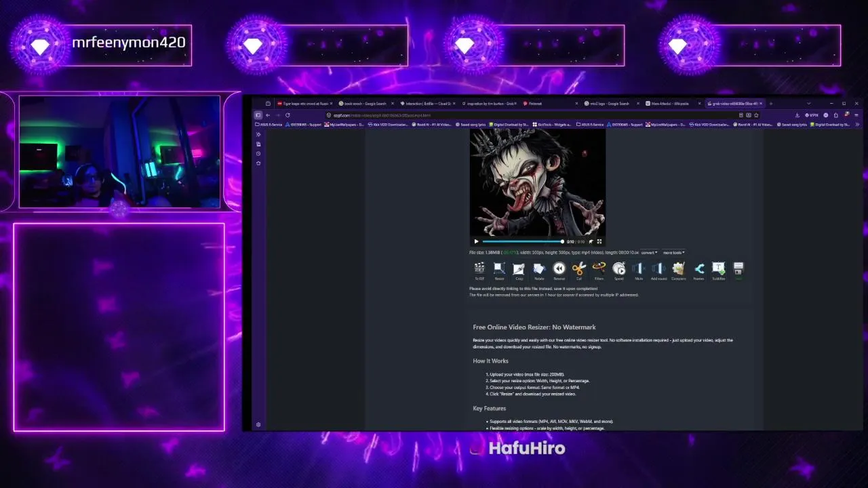
Task: Click the 'Key Features' heading
Action: pyautogui.click(x=490, y=409)
